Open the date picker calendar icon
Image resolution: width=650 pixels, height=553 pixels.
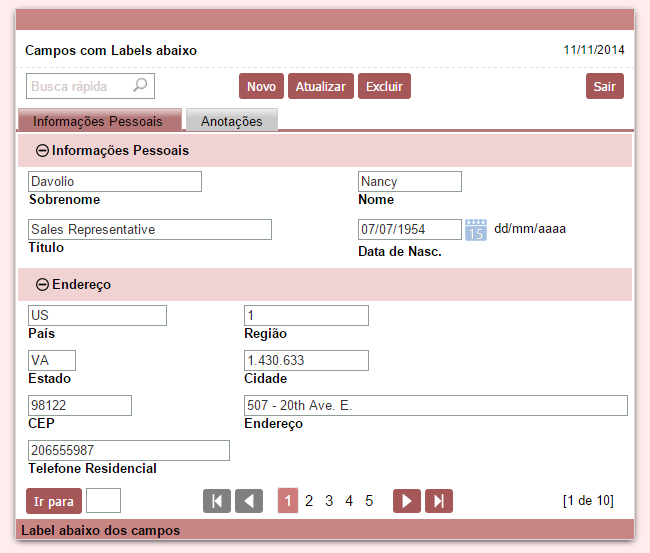point(476,230)
